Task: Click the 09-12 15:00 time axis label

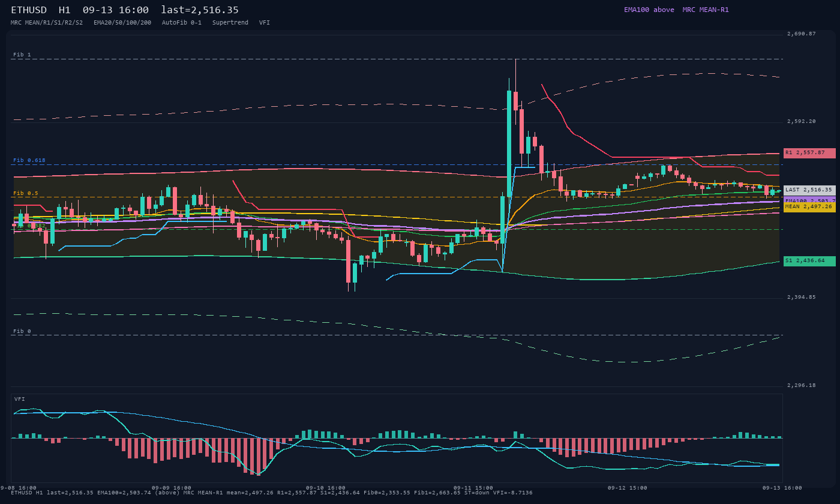Action: click(x=628, y=488)
